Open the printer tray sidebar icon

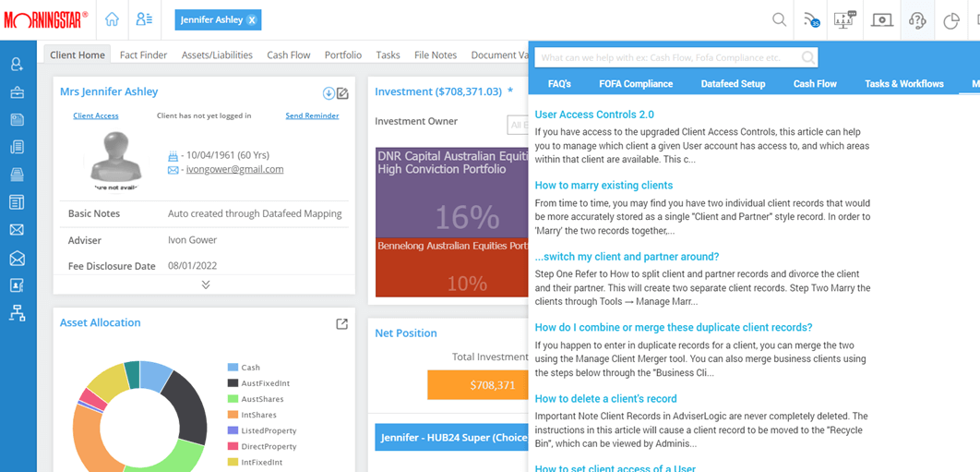tap(18, 175)
